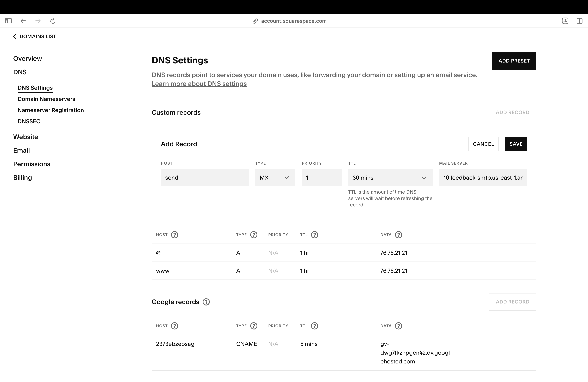The width and height of the screenshot is (588, 382).
Task: Select the Billing sidebar item
Action: [x=22, y=177]
